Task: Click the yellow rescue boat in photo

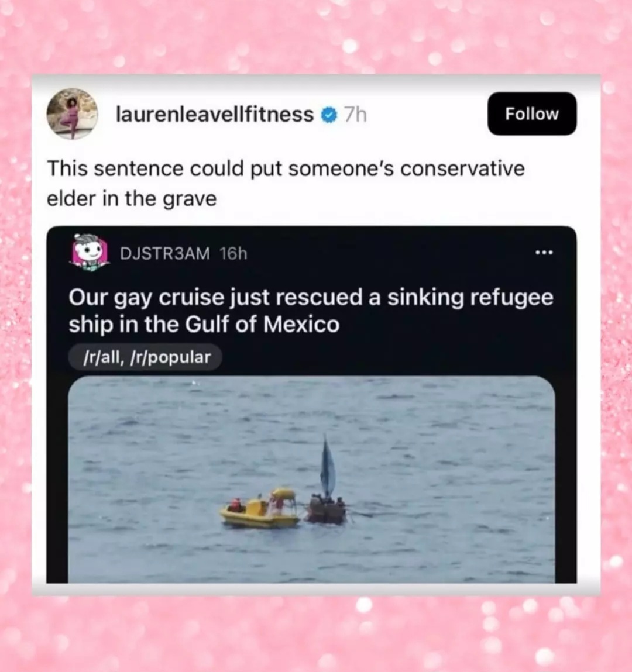Action: [x=260, y=508]
